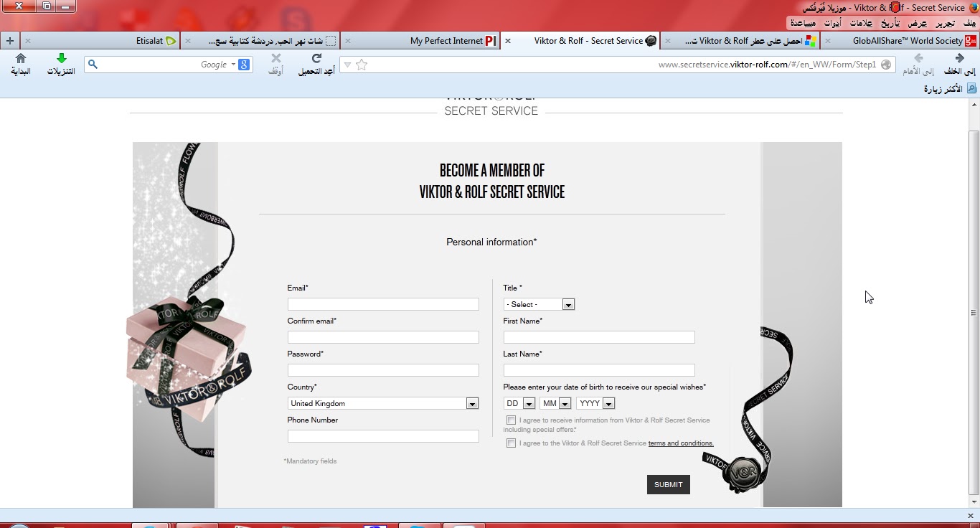Go forward with إلى الأمام arrow
This screenshot has width=980, height=528.
click(918, 58)
